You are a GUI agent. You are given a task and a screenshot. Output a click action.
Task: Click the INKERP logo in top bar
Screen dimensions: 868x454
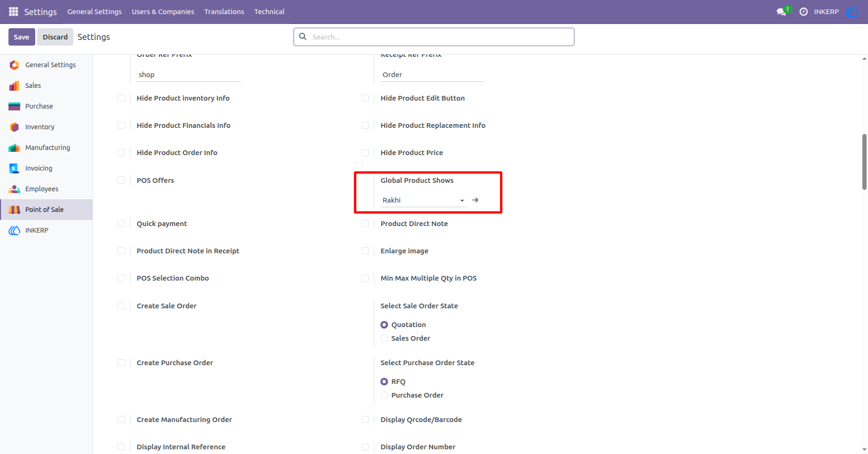pos(852,12)
